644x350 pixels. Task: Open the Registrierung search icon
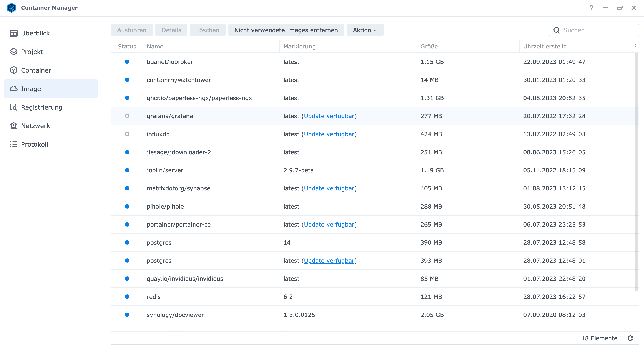(x=13, y=107)
